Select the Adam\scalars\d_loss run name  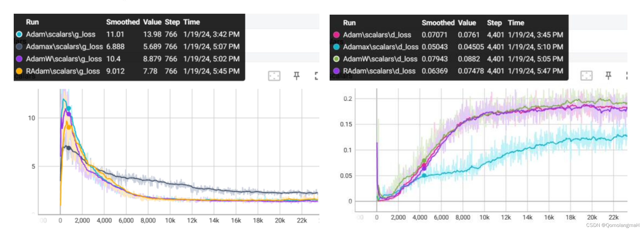(x=377, y=35)
